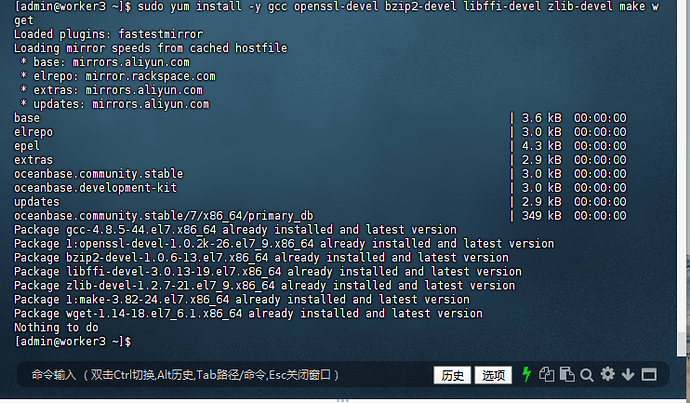Click the oceanbase.community.stable repo line

click(98, 173)
